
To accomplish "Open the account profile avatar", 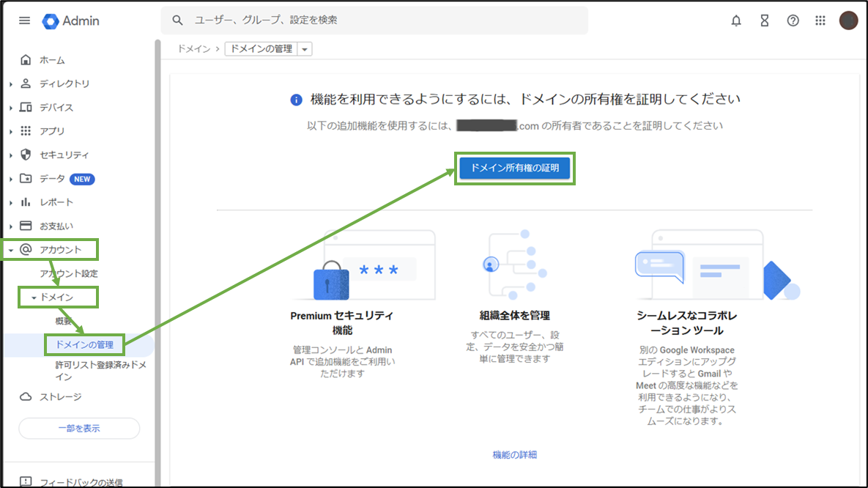I will (x=848, y=21).
